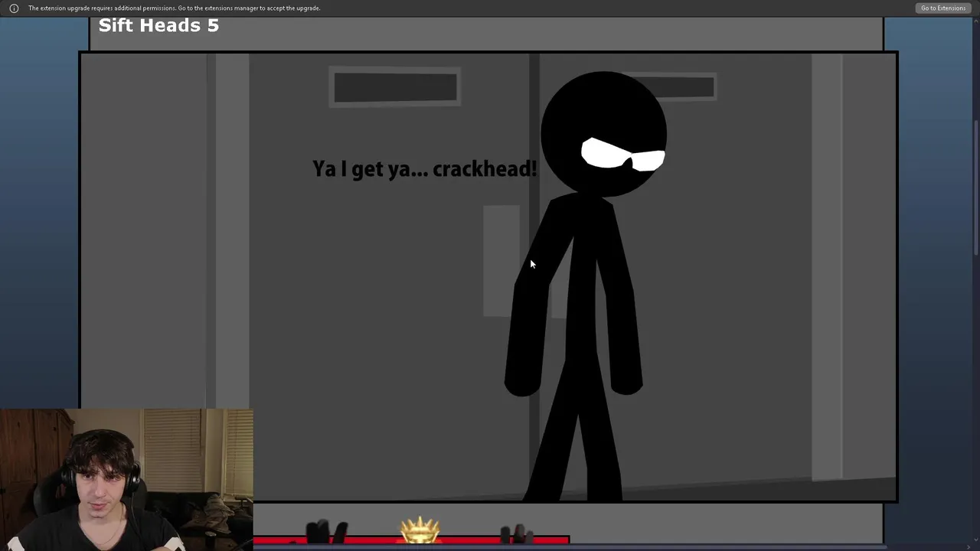Click the dark vent above the left door
The width and height of the screenshot is (980, 551).
395,87
